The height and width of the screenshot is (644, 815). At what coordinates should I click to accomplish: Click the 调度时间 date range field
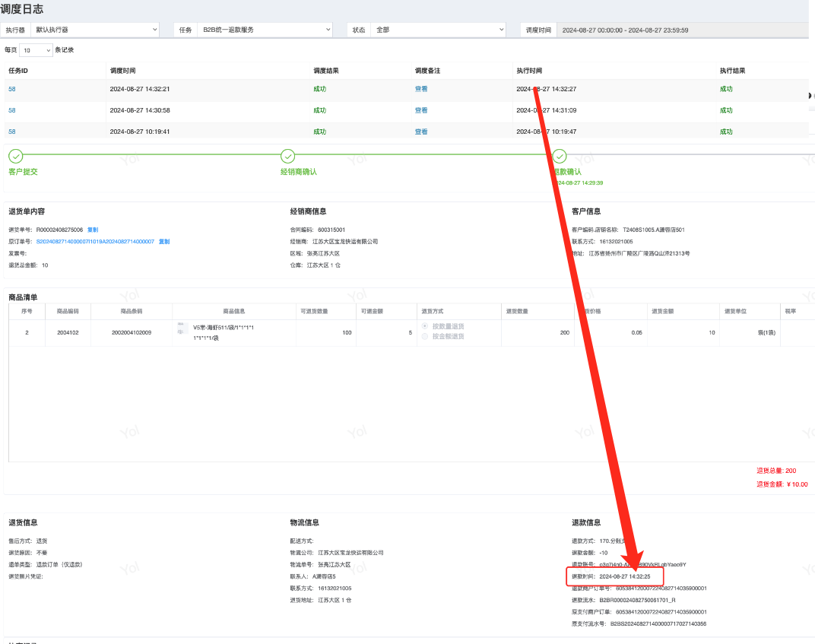pyautogui.click(x=625, y=30)
